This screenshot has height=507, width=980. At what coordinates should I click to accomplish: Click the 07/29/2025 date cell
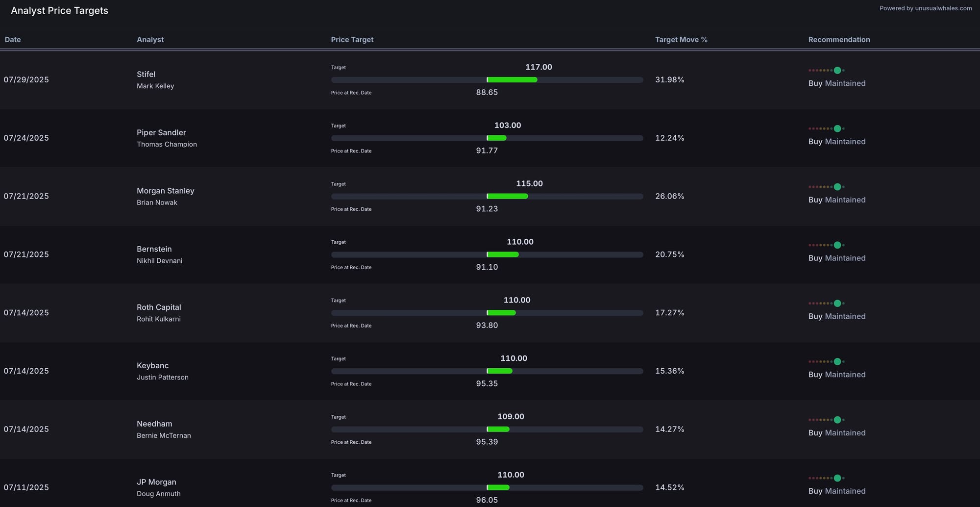(x=26, y=80)
